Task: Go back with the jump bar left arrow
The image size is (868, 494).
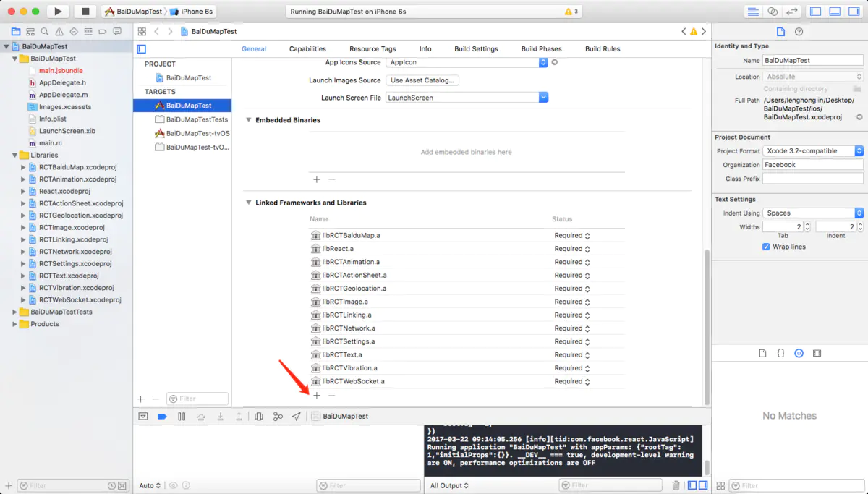Action: [x=156, y=32]
